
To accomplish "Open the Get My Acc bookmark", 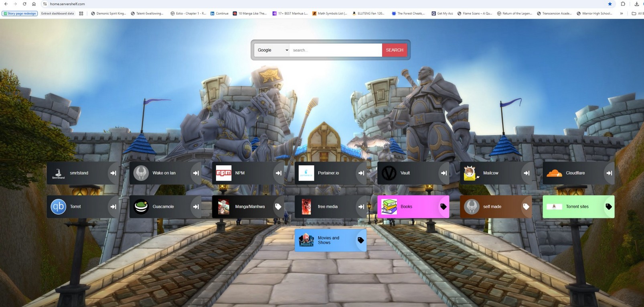I will [x=442, y=13].
